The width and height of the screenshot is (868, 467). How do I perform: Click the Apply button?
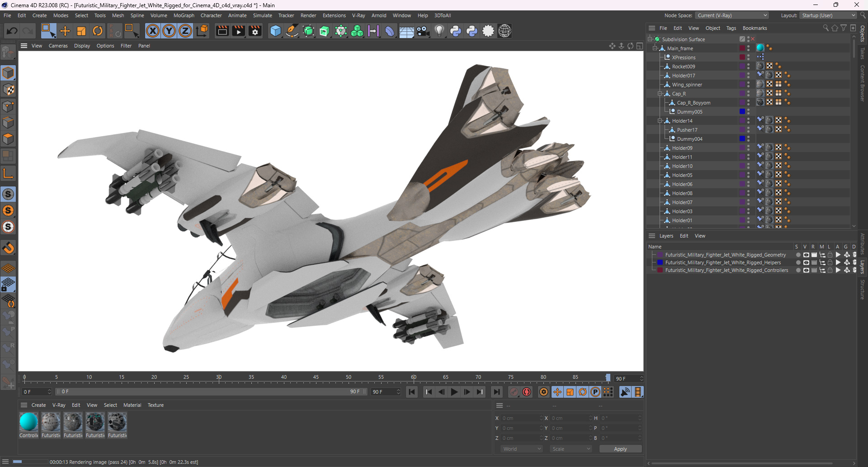[620, 449]
